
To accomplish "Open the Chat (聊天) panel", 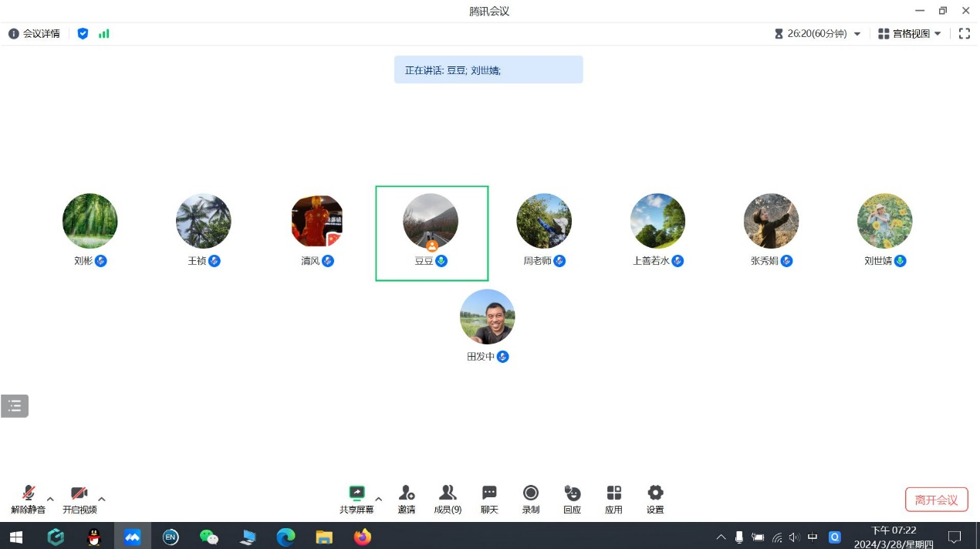I will pyautogui.click(x=489, y=499).
